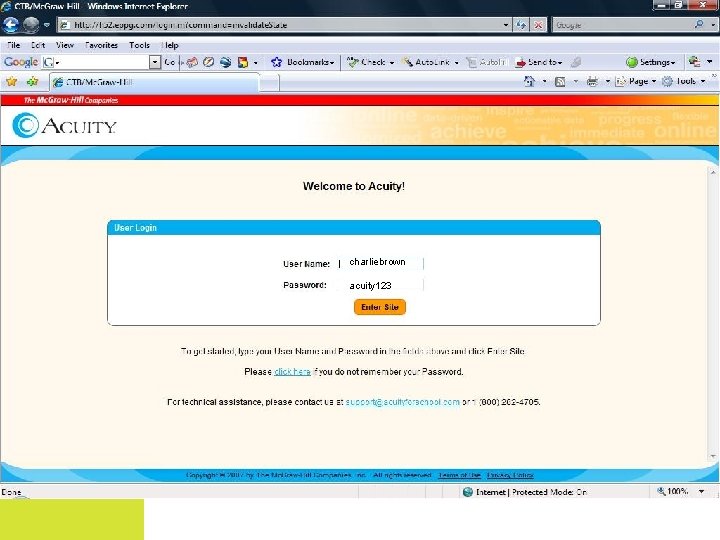
Task: Click the 'Done' status bar text
Action: (11, 492)
